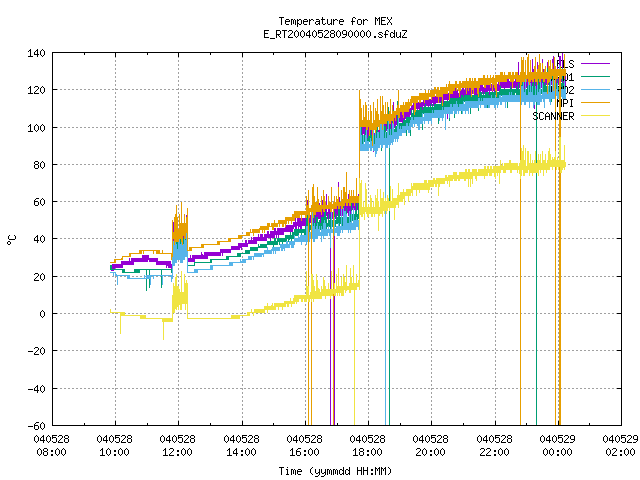Click the positive "20" y-axis tick label

[x=39, y=277]
